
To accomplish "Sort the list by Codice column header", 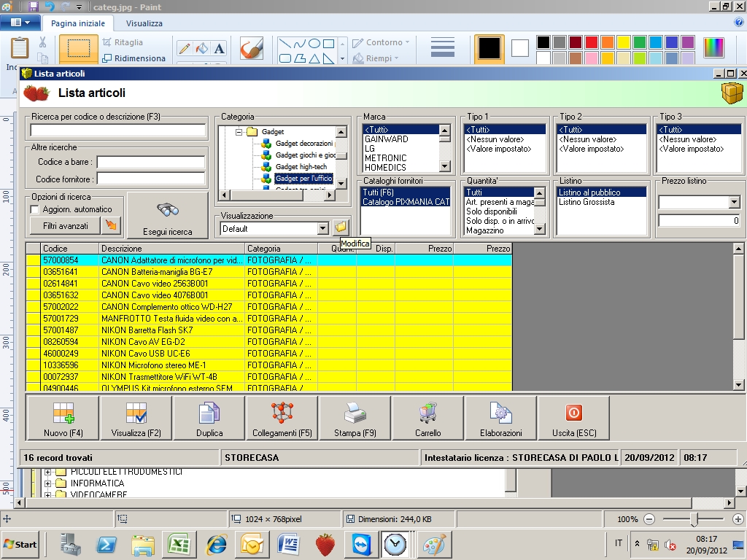I will coord(69,249).
